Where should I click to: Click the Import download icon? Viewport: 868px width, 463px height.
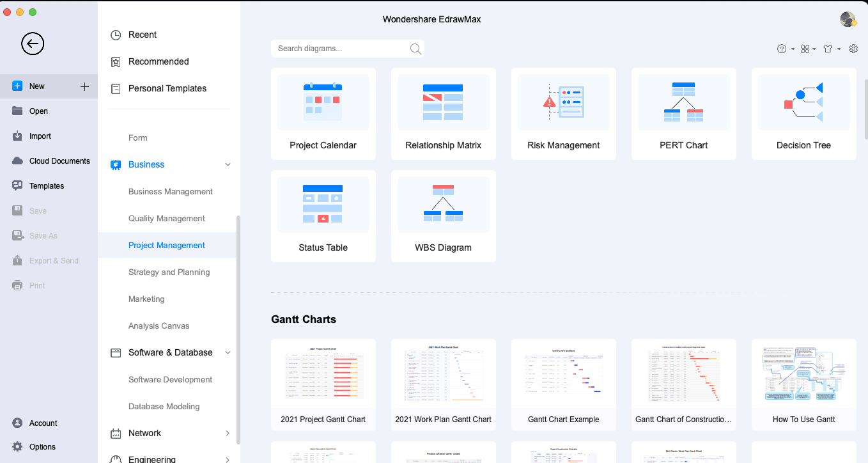coord(17,136)
